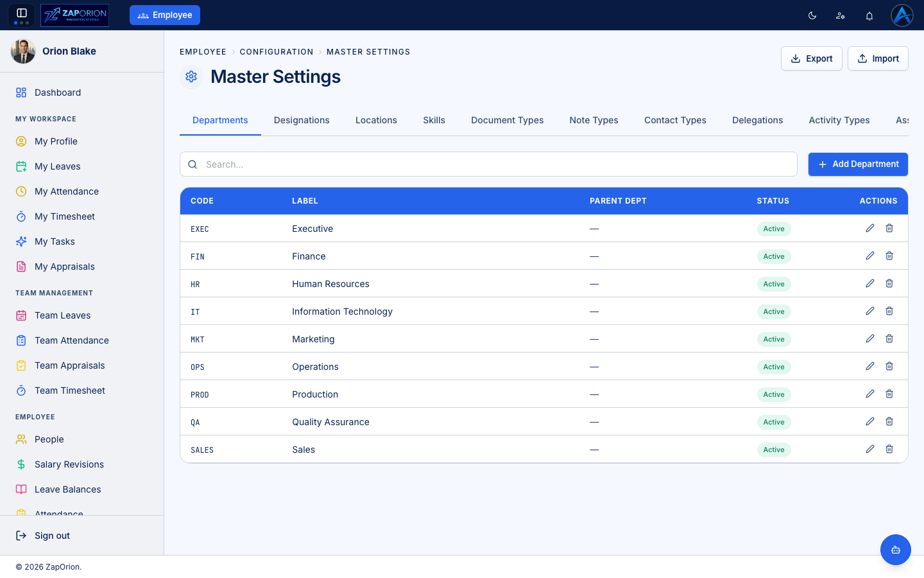Click the Master Settings gear icon
Image resolution: width=924 pixels, height=578 pixels.
click(191, 76)
